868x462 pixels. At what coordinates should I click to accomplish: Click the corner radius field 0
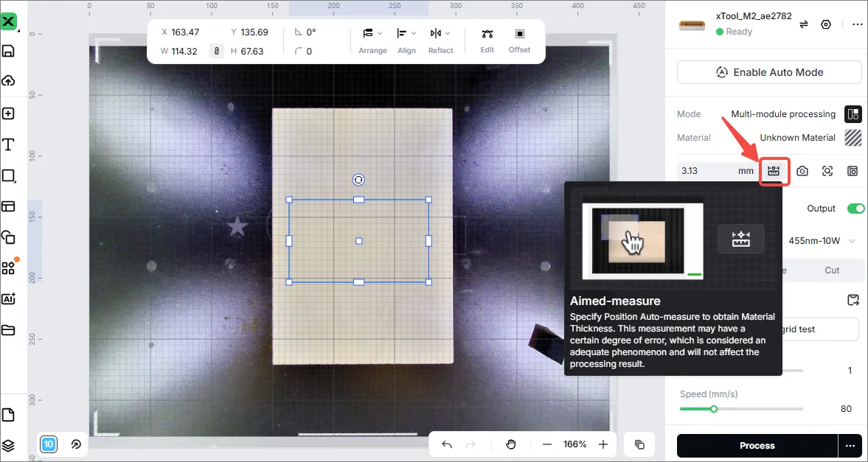pyautogui.click(x=309, y=52)
